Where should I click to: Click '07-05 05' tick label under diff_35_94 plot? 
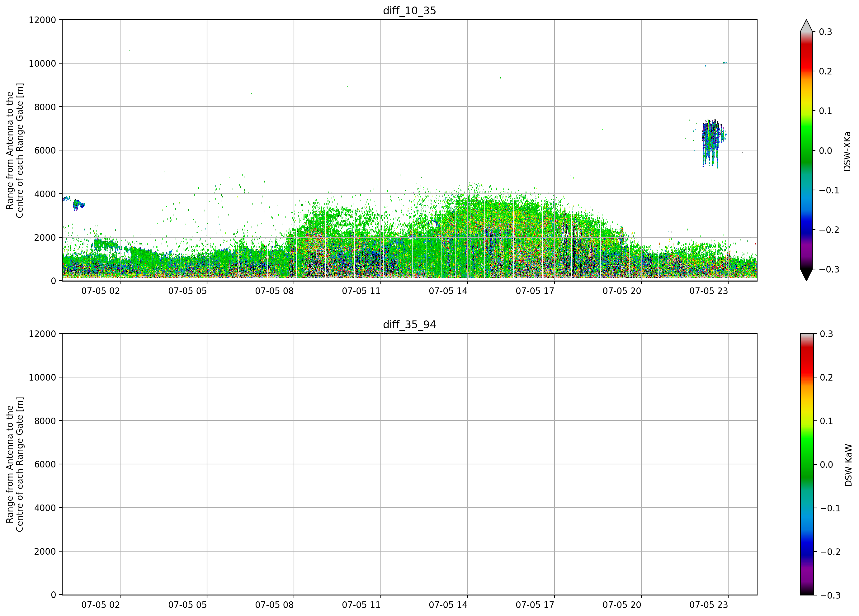coord(187,605)
